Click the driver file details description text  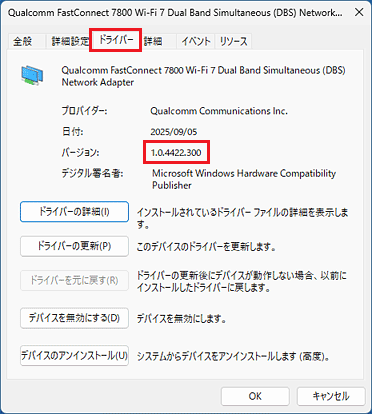[242, 218]
